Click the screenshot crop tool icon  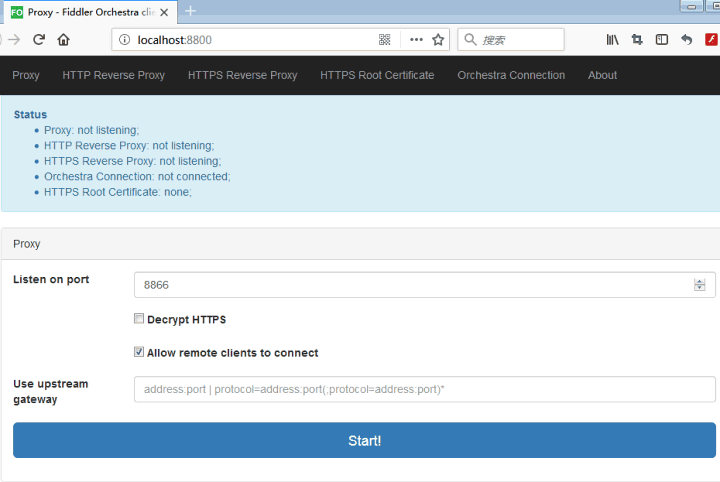tap(637, 39)
